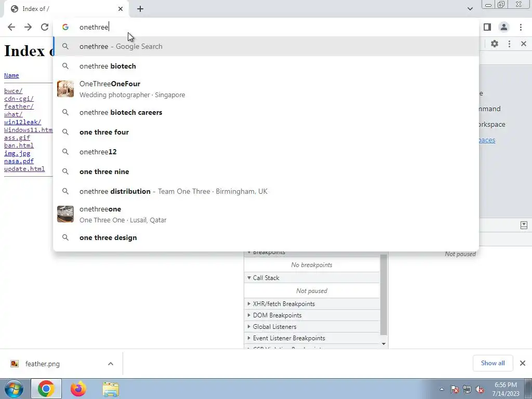Click in the address bar text 'onethree'
Image resolution: width=532 pixels, height=399 pixels.
pyautogui.click(x=94, y=27)
